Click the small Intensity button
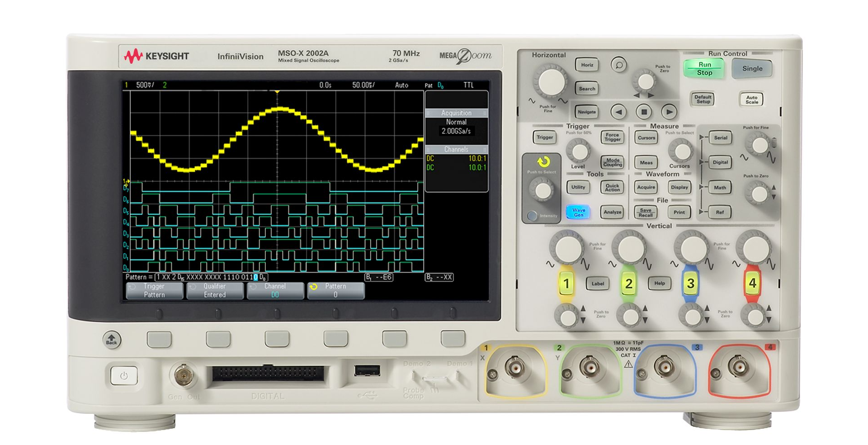 532,216
